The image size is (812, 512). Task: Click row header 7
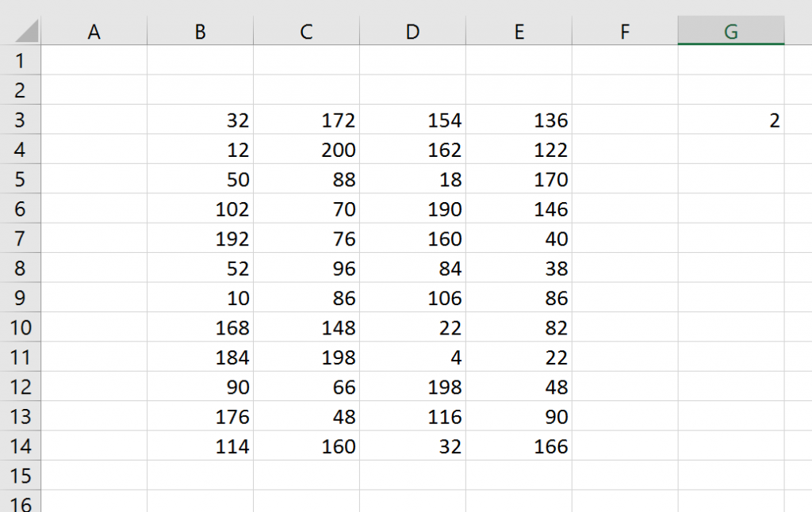point(21,239)
